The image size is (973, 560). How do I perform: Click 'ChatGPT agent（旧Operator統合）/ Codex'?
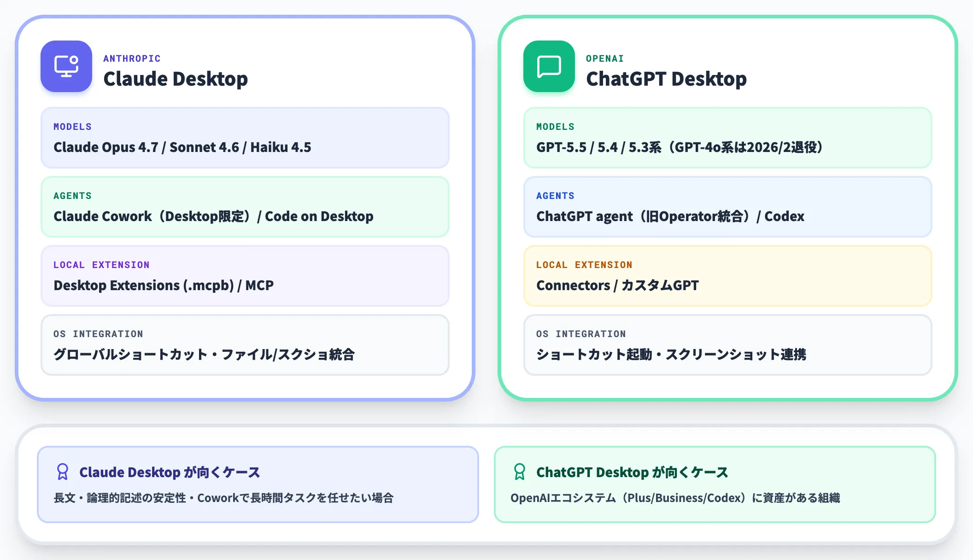click(670, 216)
